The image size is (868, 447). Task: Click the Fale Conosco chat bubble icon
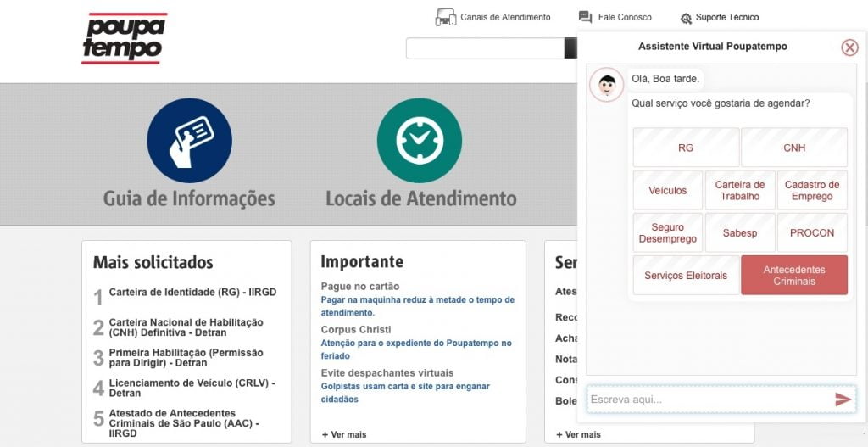tap(585, 17)
